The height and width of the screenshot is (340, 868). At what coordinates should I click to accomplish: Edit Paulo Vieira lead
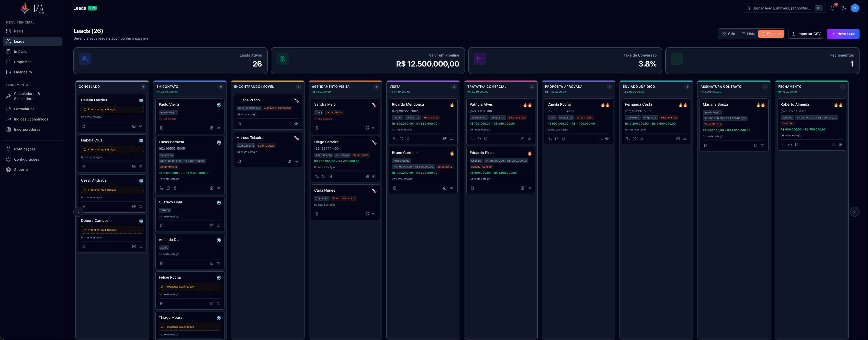coord(212,128)
